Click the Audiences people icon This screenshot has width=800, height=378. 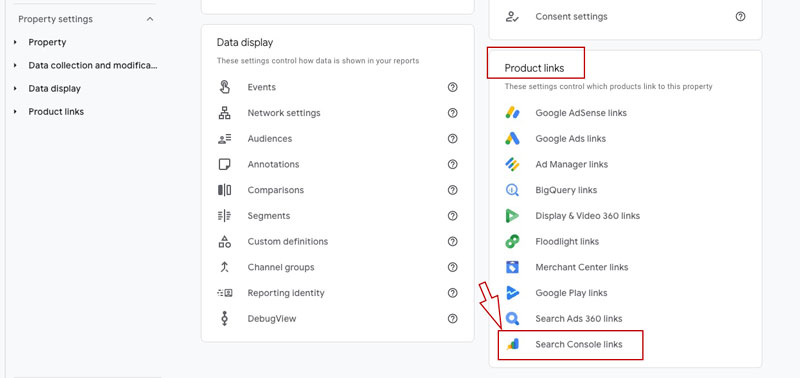(x=224, y=139)
